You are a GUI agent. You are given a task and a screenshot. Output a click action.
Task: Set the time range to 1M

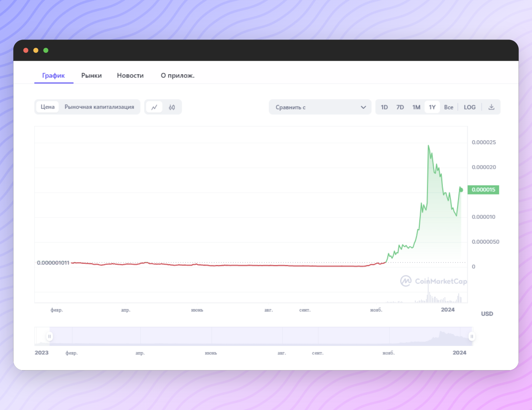pyautogui.click(x=416, y=107)
